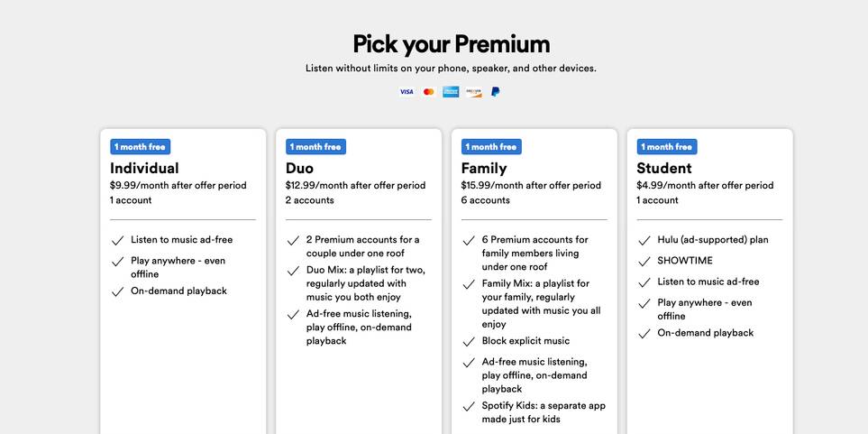Click checkmark beside Block explicit music
Viewport: 868px width, 434px height.
pyautogui.click(x=468, y=342)
